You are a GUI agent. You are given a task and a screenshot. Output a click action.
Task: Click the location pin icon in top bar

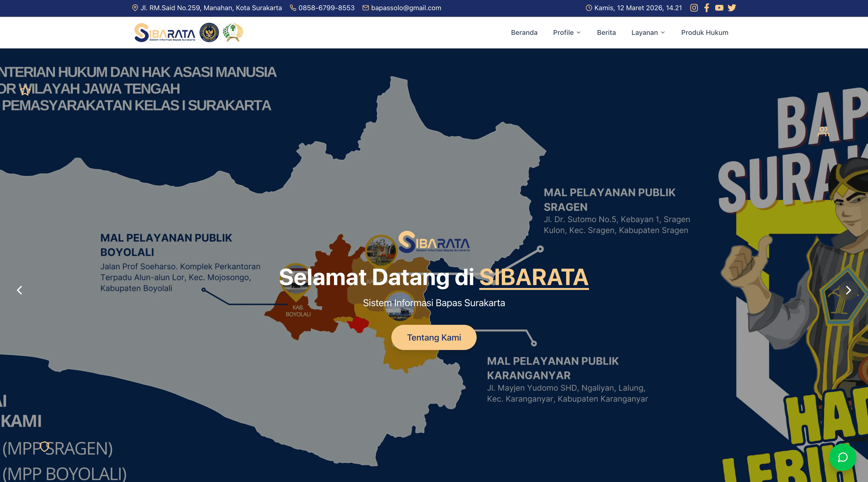[135, 8]
